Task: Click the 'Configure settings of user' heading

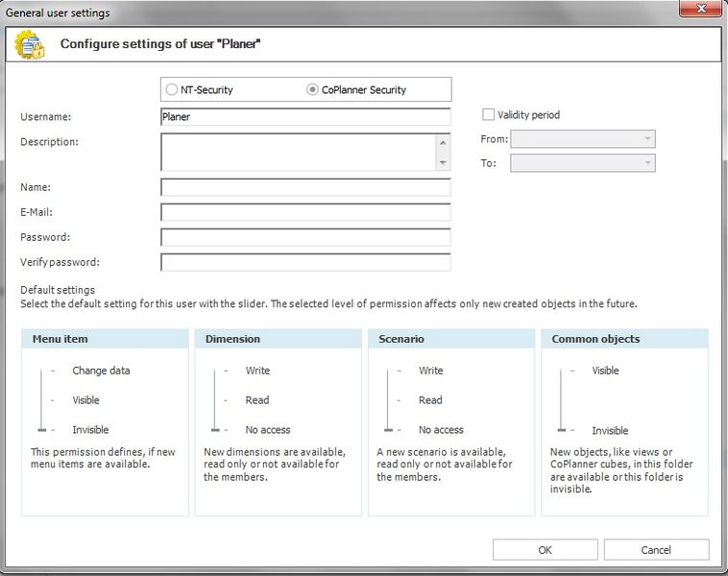Action: tap(160, 43)
